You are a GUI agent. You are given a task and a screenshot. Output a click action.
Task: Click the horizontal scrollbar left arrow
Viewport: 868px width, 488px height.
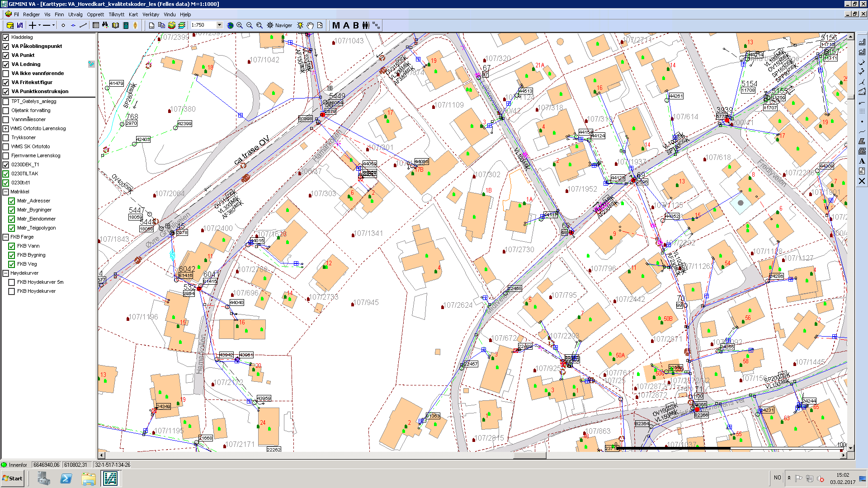[101, 455]
